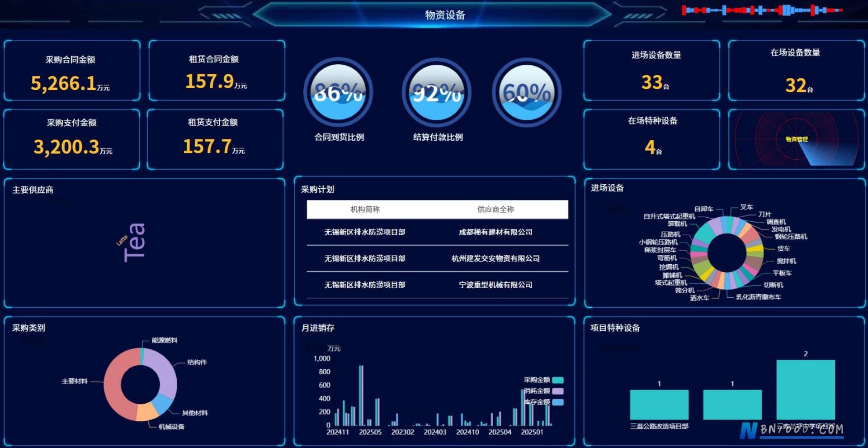Open the 租赁支付金额 card showing 157.7
Screen dimensions: 868x448
click(x=215, y=139)
